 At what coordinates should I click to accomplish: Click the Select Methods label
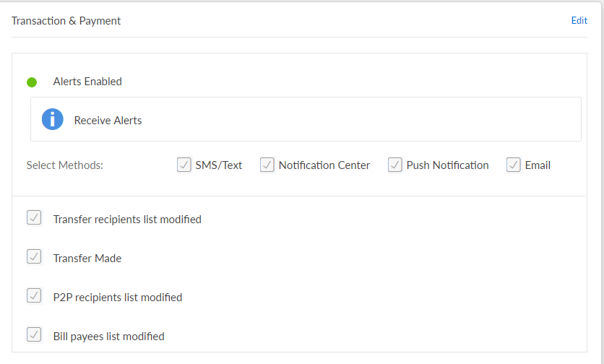pos(65,165)
